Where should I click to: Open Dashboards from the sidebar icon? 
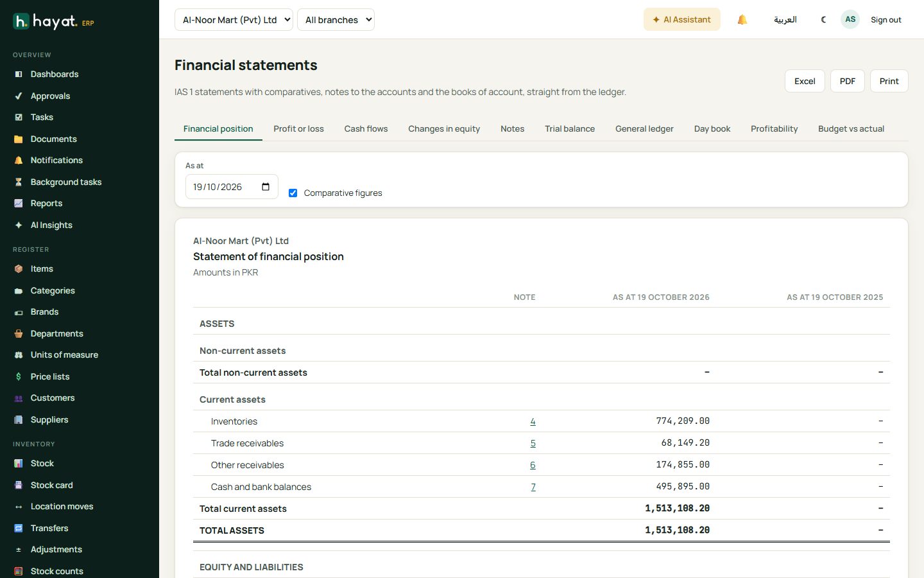(19, 74)
